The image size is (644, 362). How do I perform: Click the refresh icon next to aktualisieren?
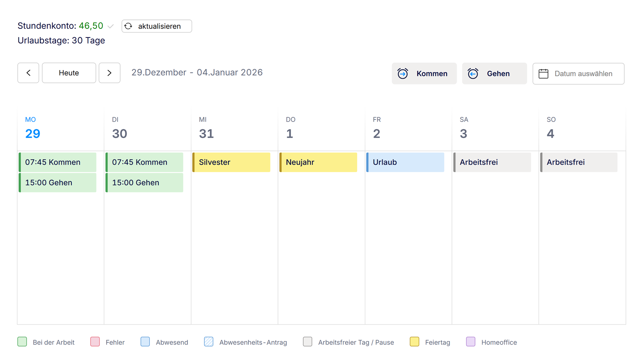pos(129,26)
